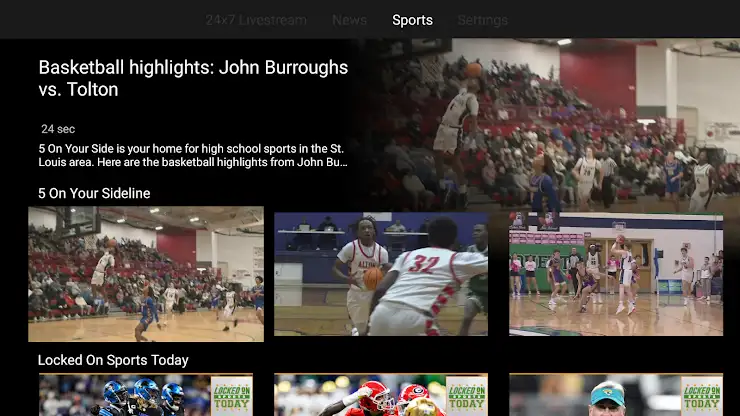
Task: Open the number 32 jersey basketball thumbnail
Action: coord(381,274)
